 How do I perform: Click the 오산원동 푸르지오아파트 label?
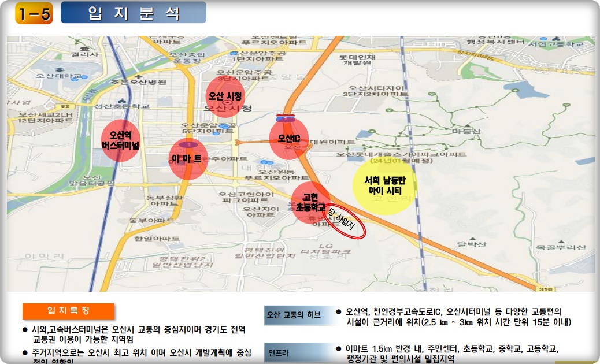coord(277,174)
